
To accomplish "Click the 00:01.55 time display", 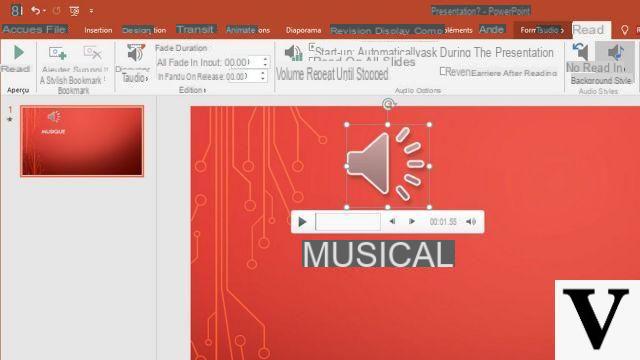I will [442, 222].
